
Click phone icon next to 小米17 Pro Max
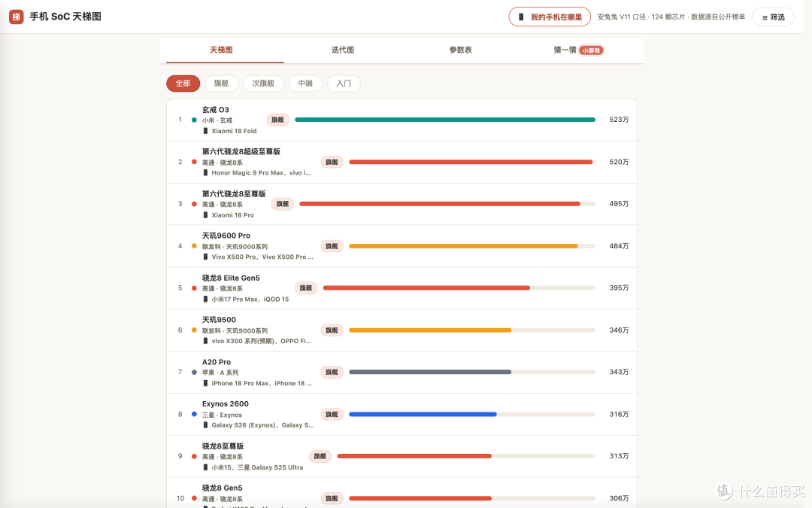pyautogui.click(x=205, y=299)
